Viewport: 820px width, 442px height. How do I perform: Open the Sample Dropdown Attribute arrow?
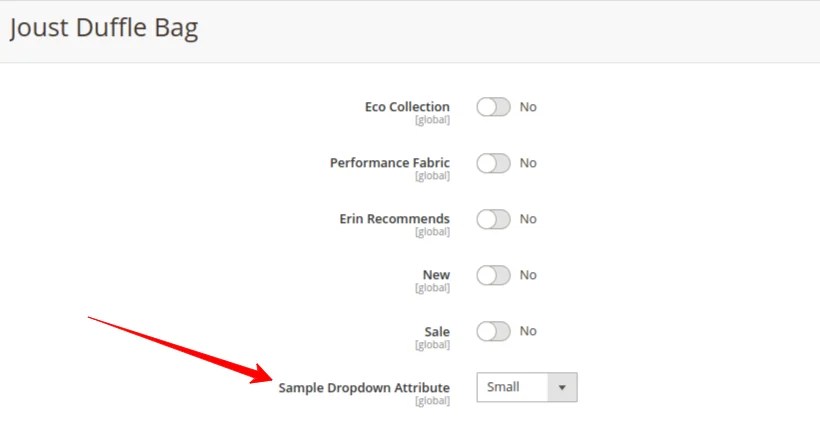point(562,387)
